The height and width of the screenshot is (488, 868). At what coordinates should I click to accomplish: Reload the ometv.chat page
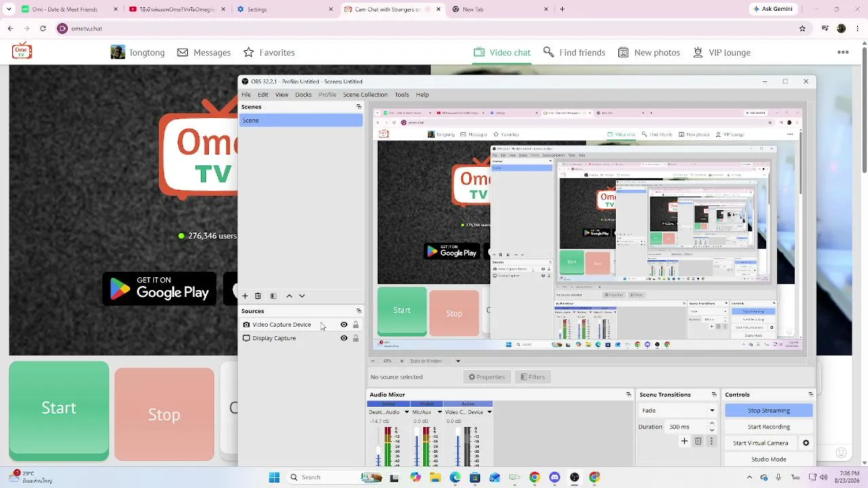[43, 28]
